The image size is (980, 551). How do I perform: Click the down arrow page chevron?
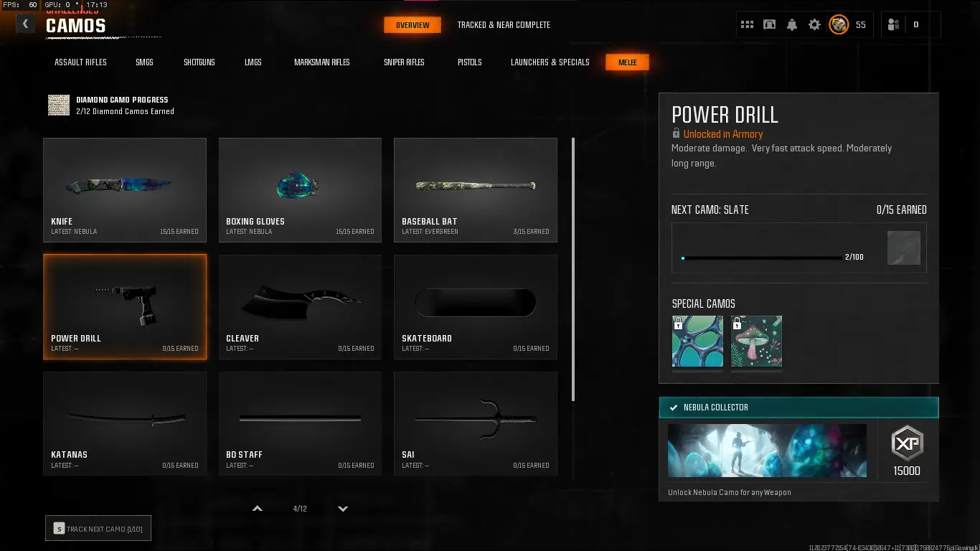[x=343, y=509]
